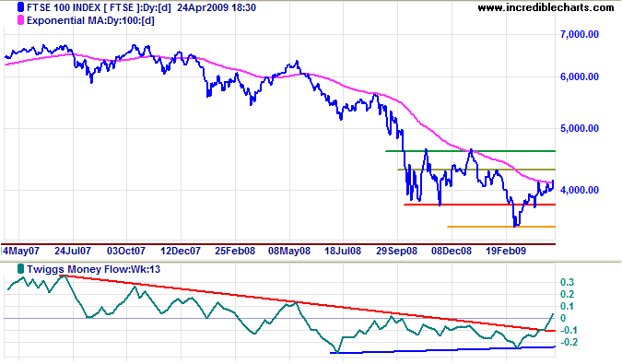Screen dimensions: 622x364
Task: Click the 0.1 money flow axis label
Action: pyautogui.click(x=567, y=306)
